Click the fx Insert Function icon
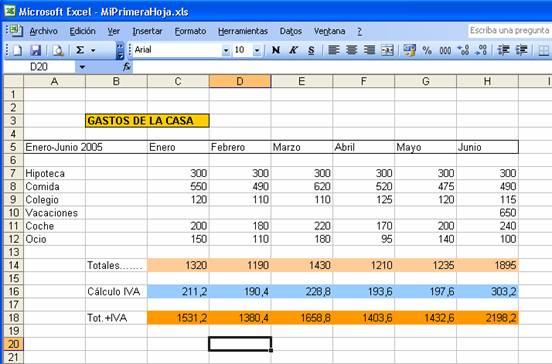 coord(127,67)
